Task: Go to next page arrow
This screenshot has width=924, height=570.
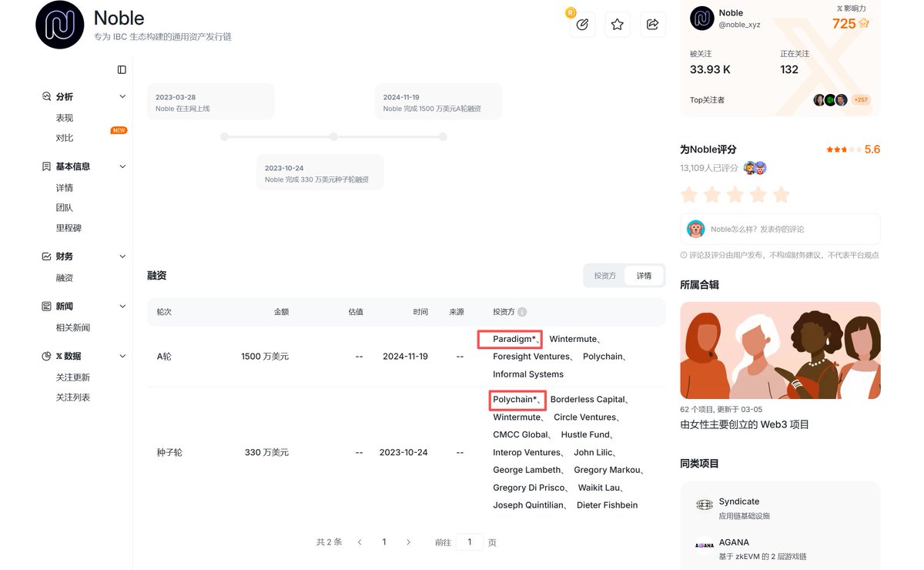Action: click(408, 542)
